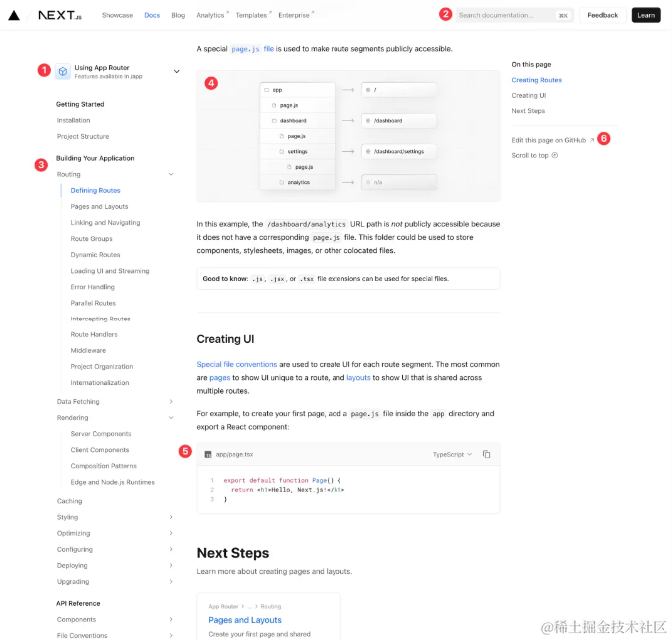Viewport: 672px width, 640px height.
Task: Click the App Router breadcrumb in card
Action: [223, 607]
